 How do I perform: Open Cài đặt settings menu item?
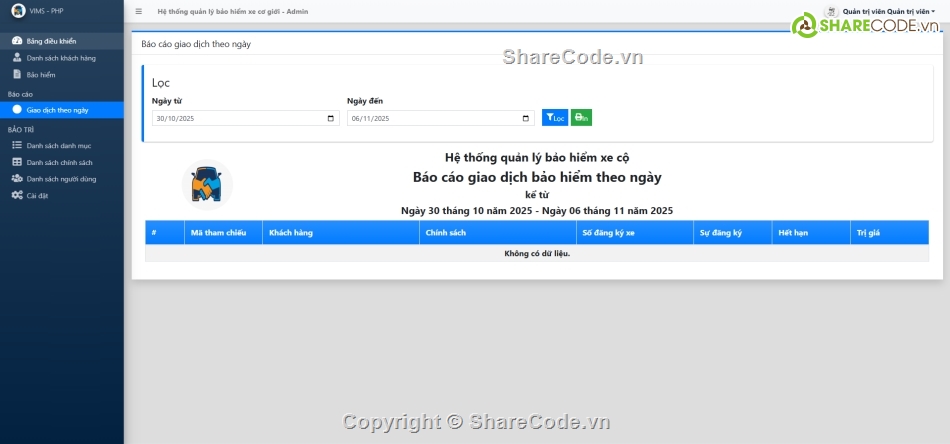(62, 195)
